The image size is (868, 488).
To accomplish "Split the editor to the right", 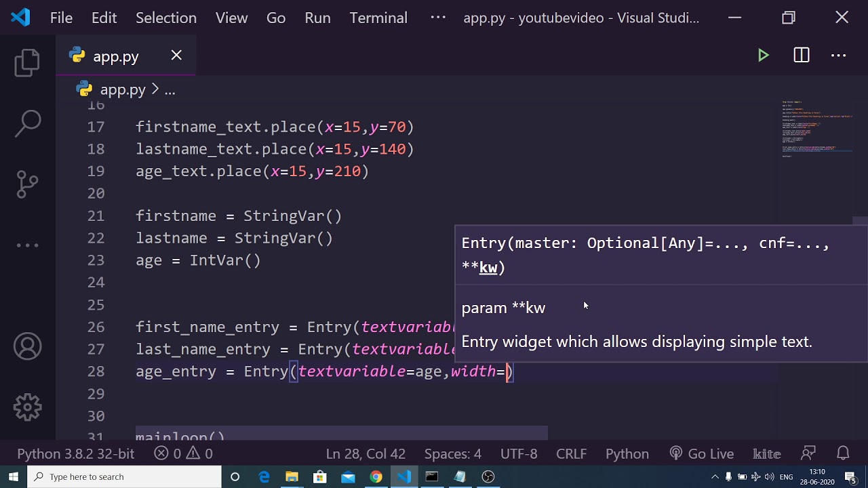I will point(801,56).
